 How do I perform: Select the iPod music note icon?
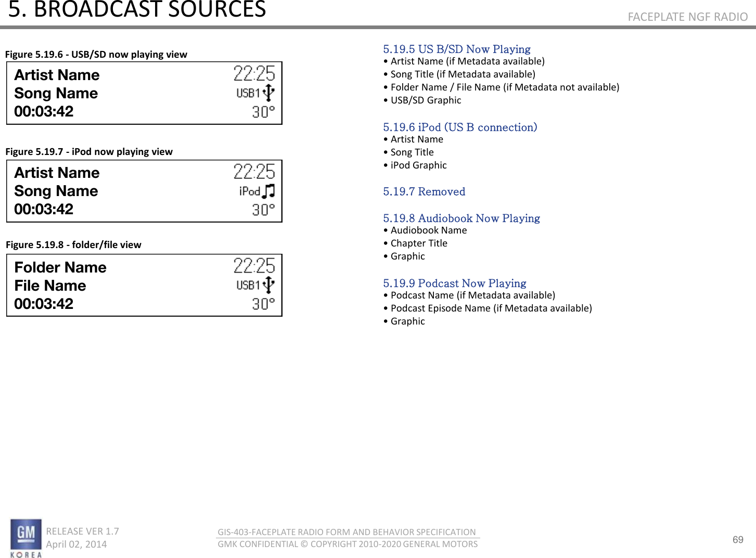coord(267,191)
